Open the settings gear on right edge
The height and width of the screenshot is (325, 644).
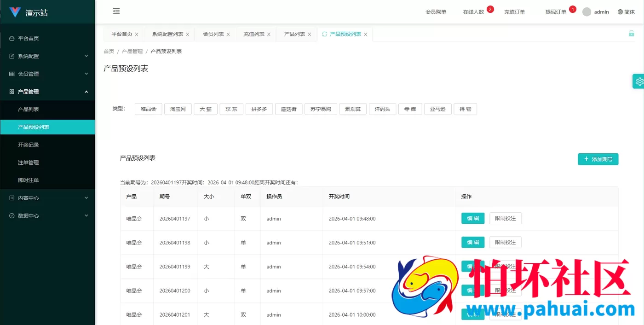(639, 81)
